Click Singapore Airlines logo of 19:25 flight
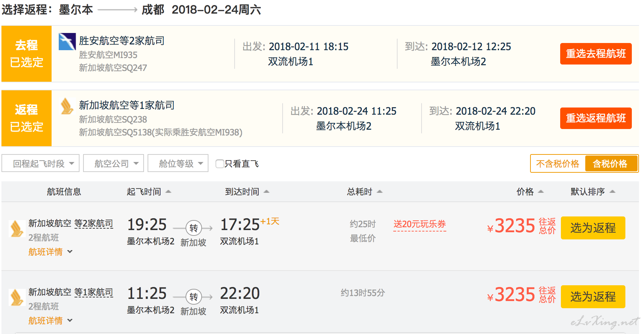 pos(17,229)
